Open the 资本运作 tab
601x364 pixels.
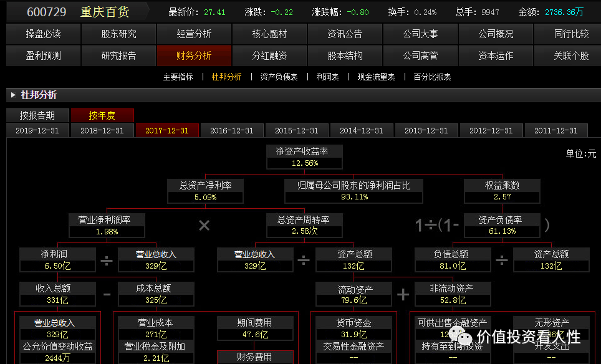pyautogui.click(x=496, y=55)
